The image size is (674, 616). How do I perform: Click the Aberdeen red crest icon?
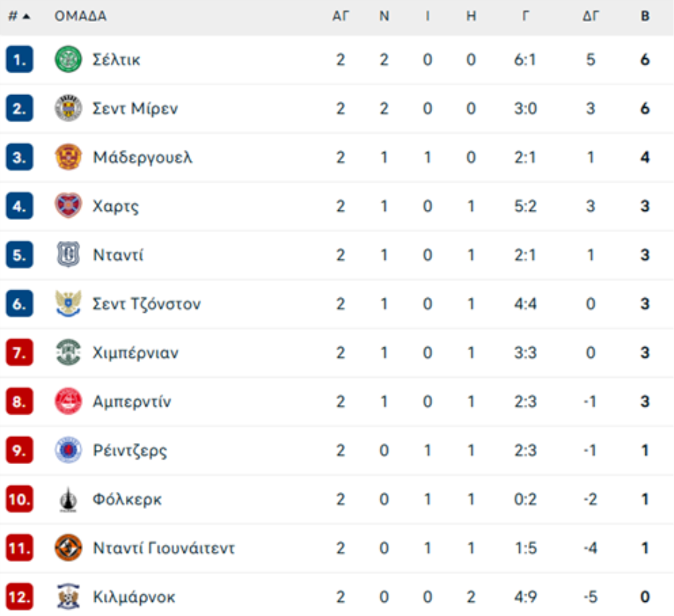(68, 401)
